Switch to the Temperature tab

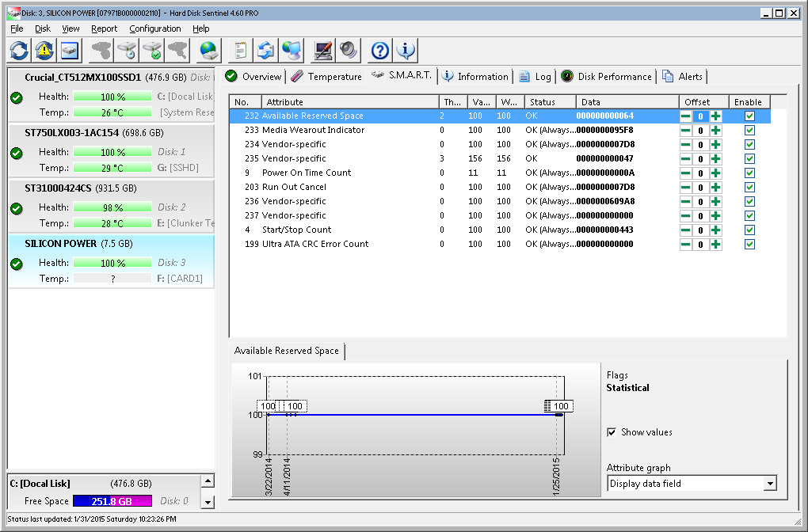(x=326, y=77)
